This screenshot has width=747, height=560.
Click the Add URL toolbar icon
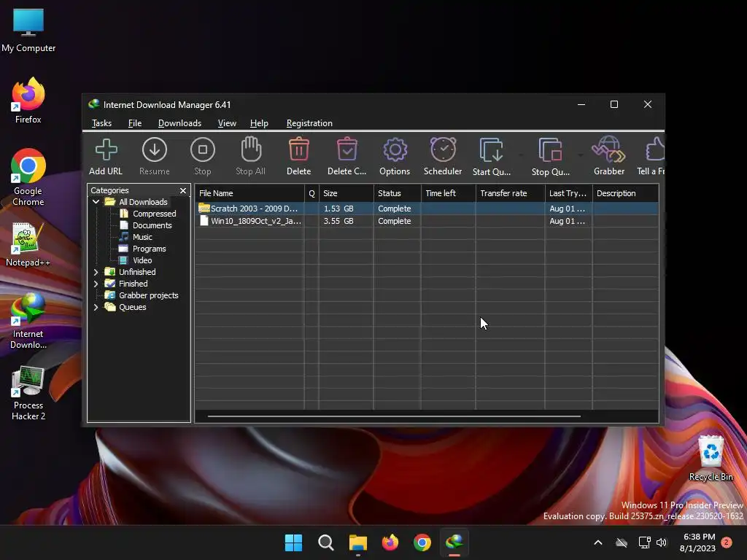(x=106, y=156)
